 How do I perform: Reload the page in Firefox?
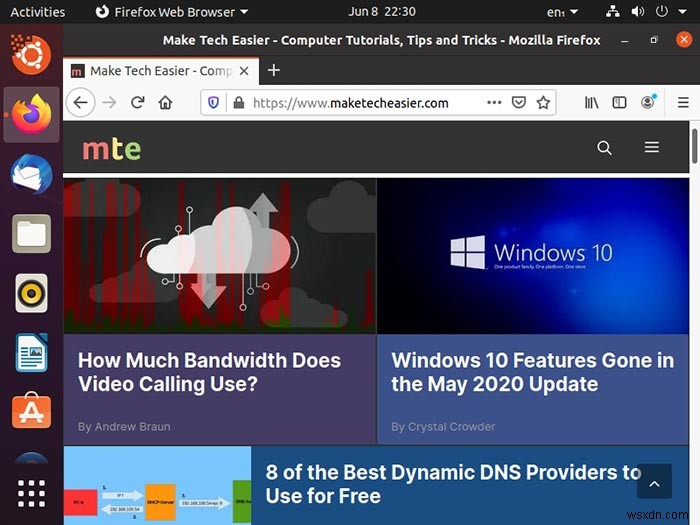click(138, 103)
